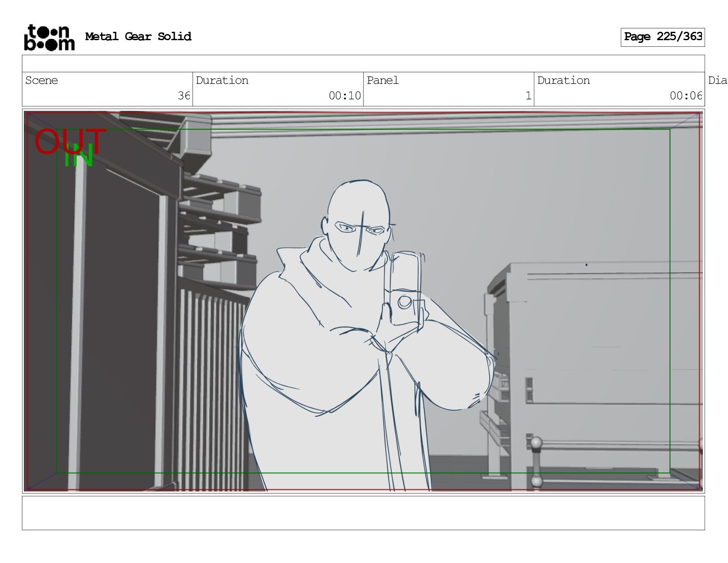This screenshot has width=728, height=563.
Task: Click the green 'IN' camera label
Action: point(79,155)
